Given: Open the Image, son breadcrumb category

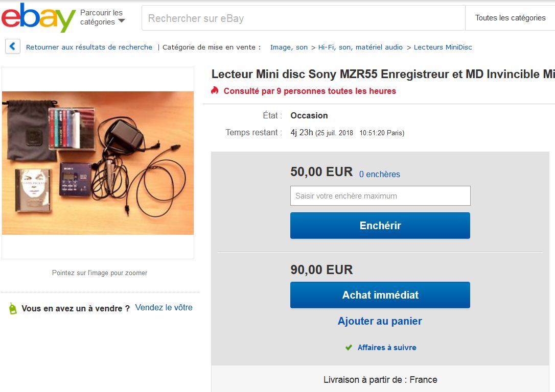Looking at the screenshot, I should (x=289, y=47).
